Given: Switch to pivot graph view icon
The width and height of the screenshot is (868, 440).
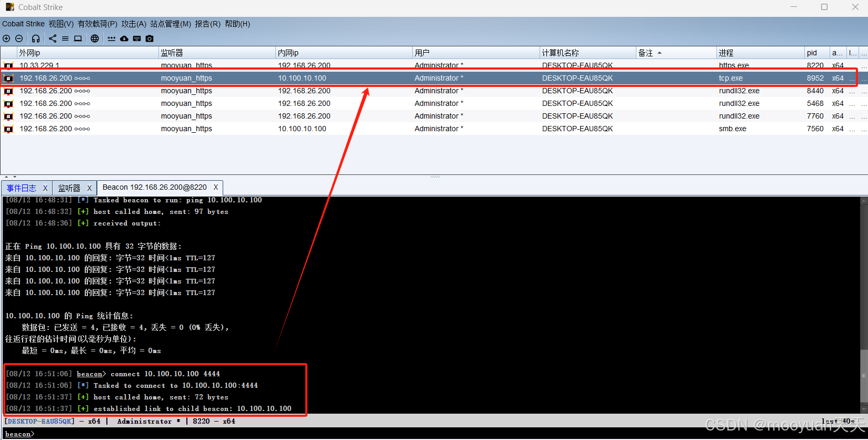Looking at the screenshot, I should [53, 38].
